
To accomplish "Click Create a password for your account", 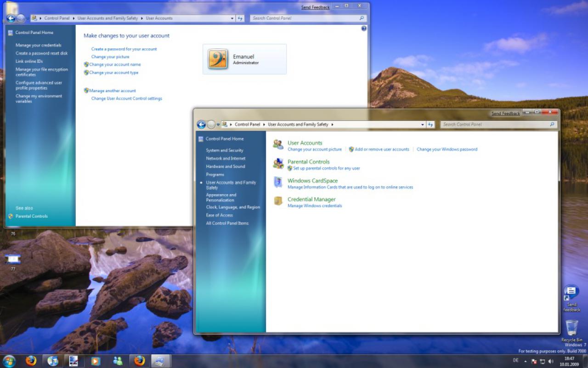I will 124,49.
